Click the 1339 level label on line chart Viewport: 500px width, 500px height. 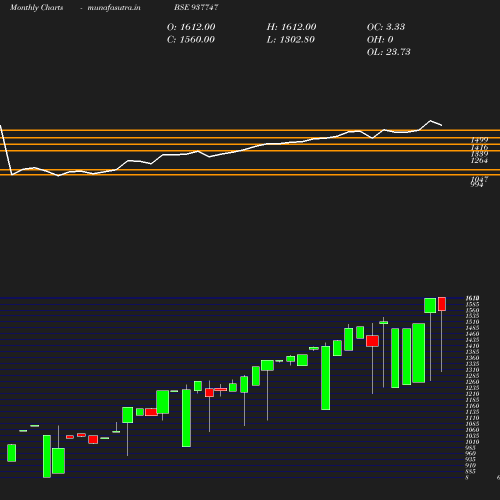[x=479, y=154]
